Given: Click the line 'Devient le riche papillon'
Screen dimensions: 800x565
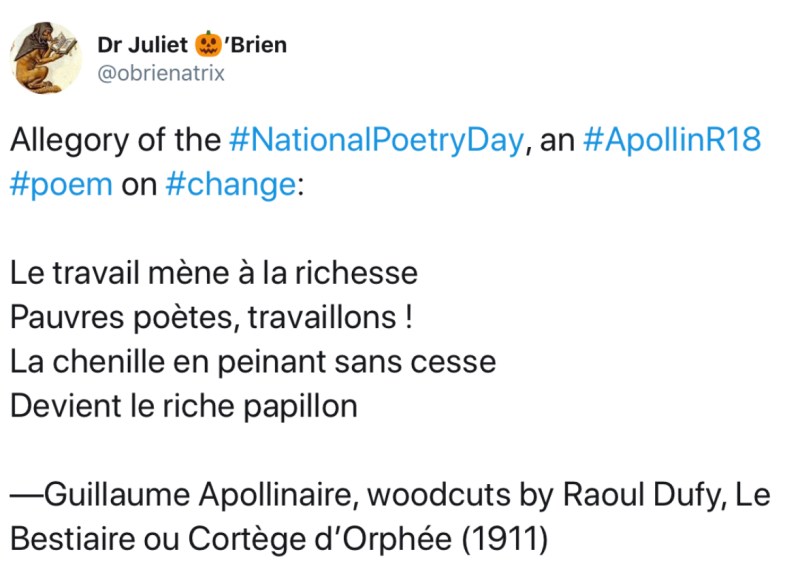Looking at the screenshot, I should [183, 406].
